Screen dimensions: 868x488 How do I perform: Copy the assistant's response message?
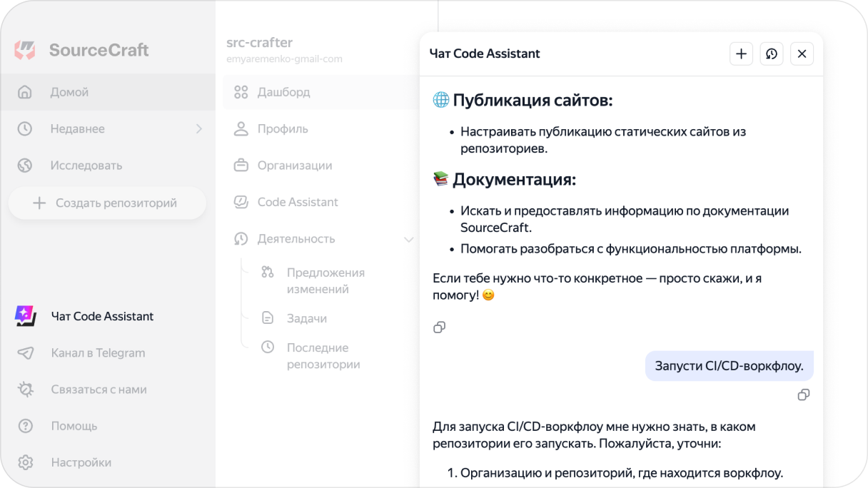click(x=440, y=327)
